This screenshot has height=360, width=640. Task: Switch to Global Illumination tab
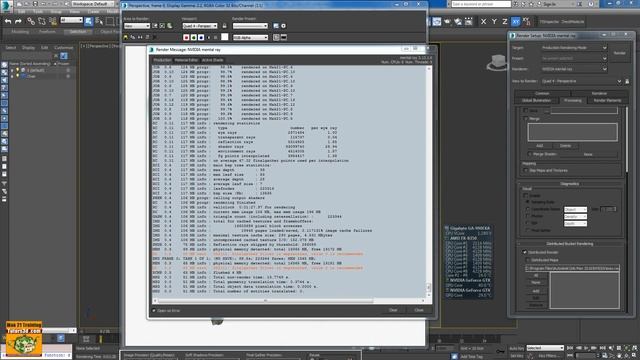click(x=536, y=100)
